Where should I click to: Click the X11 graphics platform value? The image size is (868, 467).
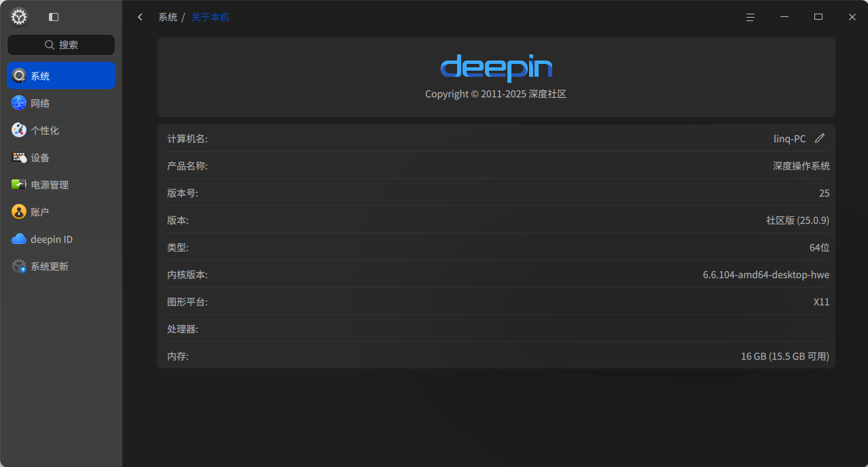(x=822, y=302)
